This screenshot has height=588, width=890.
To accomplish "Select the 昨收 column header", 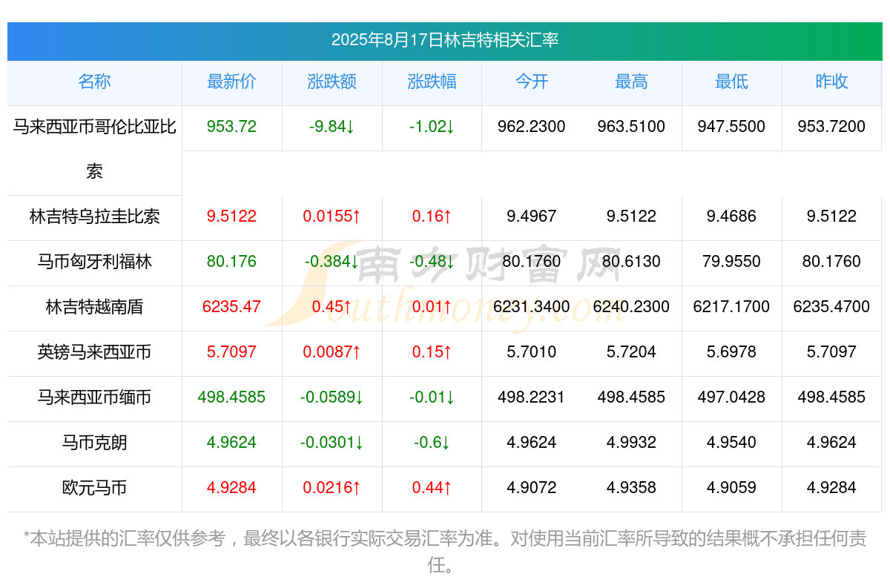I will coord(831,82).
